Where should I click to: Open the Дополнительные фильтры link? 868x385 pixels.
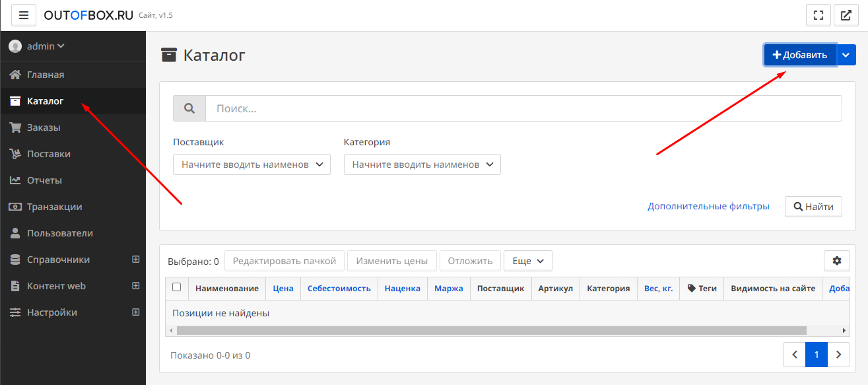tap(708, 207)
